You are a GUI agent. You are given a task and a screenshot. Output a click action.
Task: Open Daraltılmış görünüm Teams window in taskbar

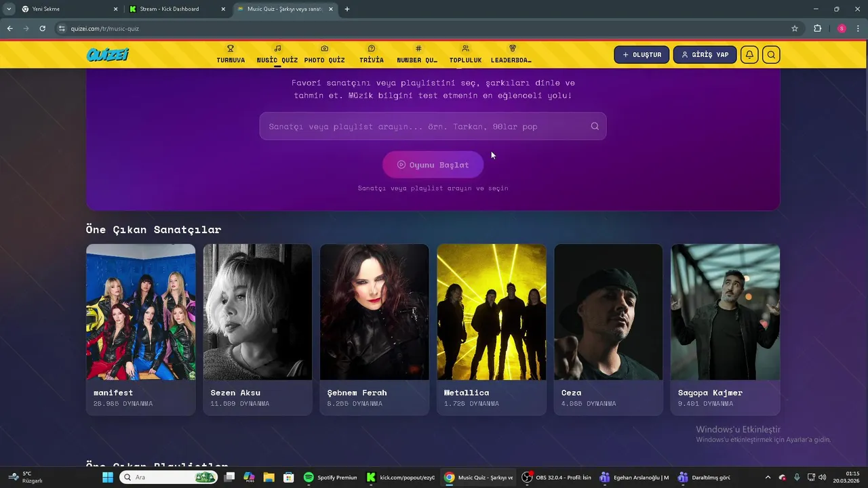[705, 477]
